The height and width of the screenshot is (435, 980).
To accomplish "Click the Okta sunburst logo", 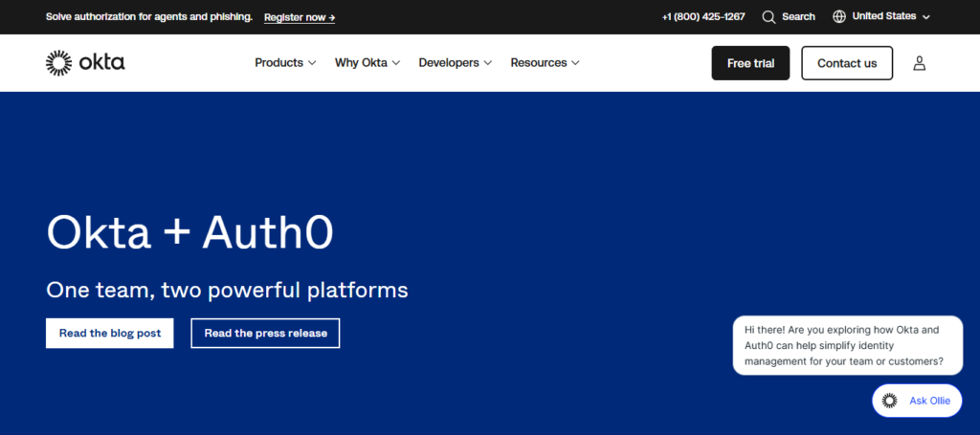I will click(59, 63).
